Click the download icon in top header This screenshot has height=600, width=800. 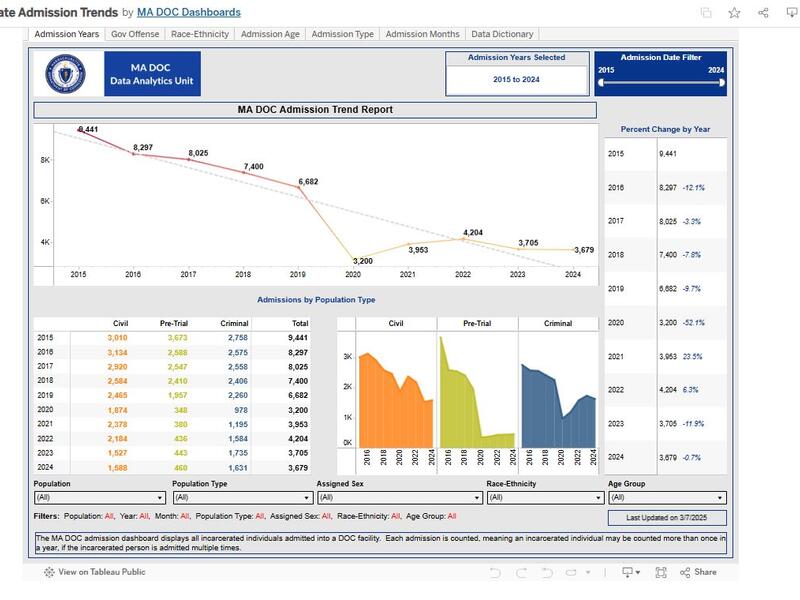coord(792,12)
